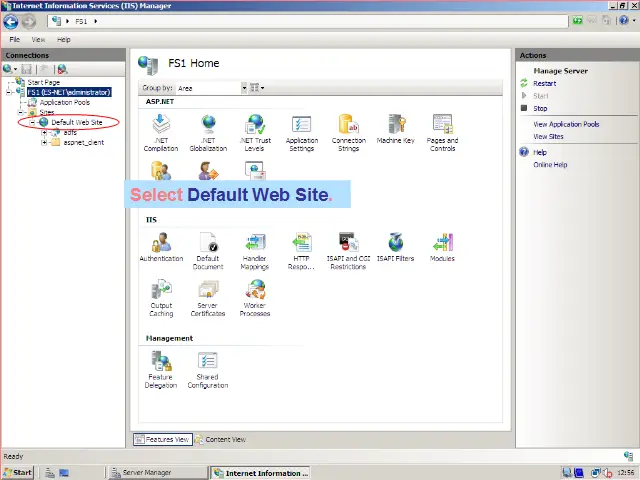Open Application Settings feature
This screenshot has width=640, height=480.
302,133
